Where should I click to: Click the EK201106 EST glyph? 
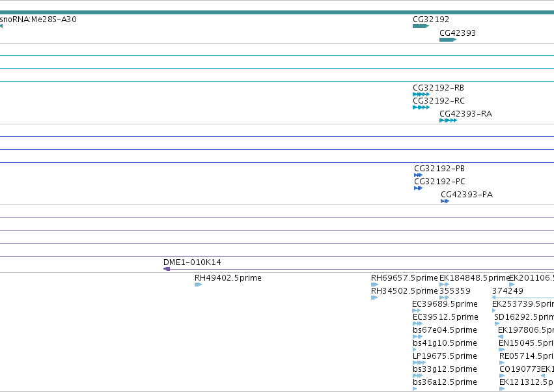[512, 285]
